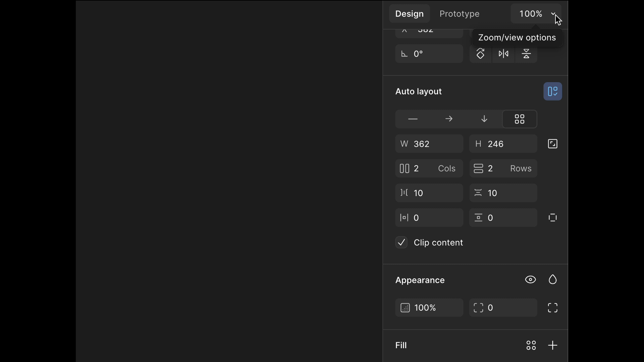The height and width of the screenshot is (362, 644).
Task: Click the flip vertical icon
Action: (526, 54)
